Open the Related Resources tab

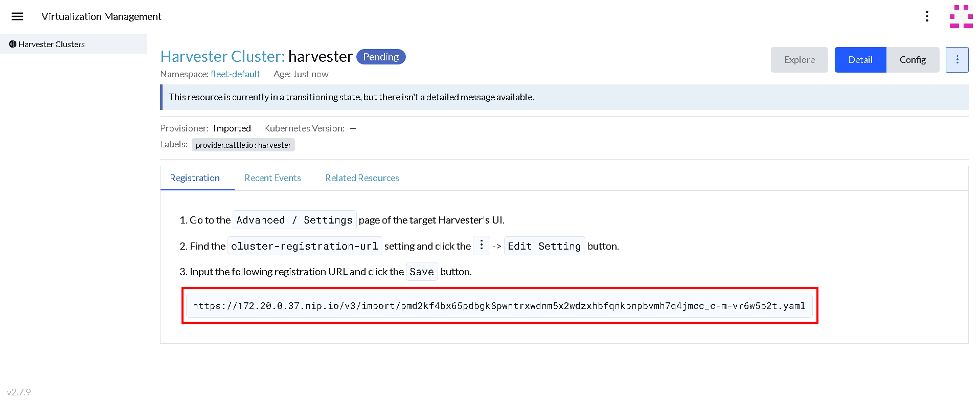pyautogui.click(x=362, y=178)
